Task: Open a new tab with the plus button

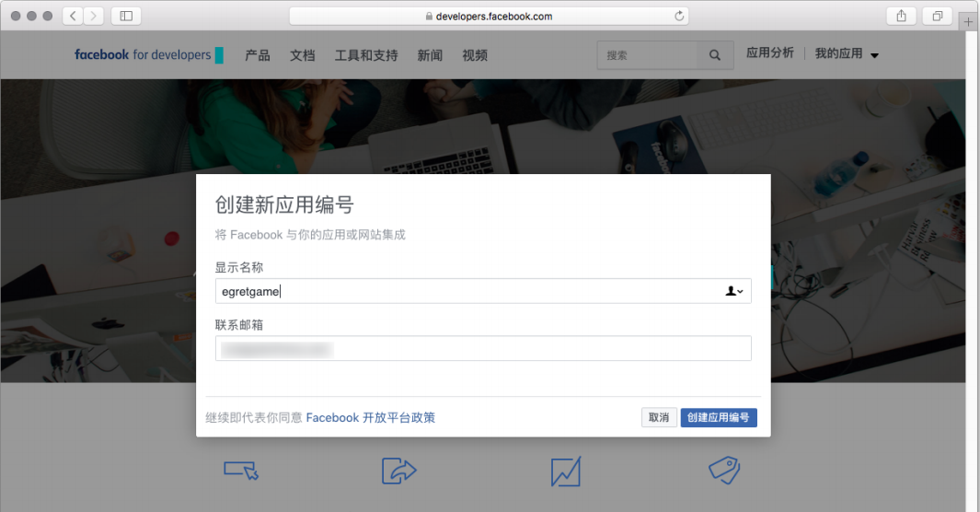Action: [x=968, y=21]
